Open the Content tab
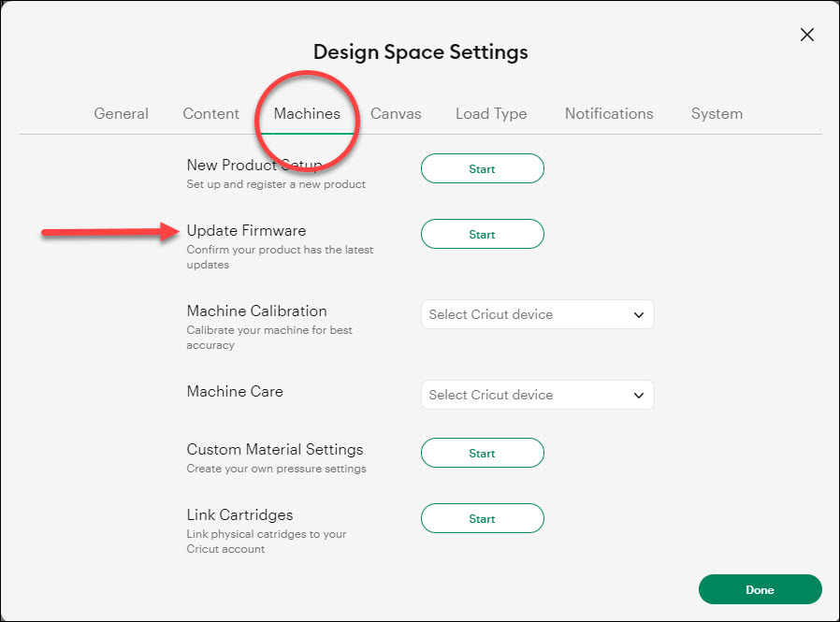Image resolution: width=840 pixels, height=622 pixels. coord(210,113)
